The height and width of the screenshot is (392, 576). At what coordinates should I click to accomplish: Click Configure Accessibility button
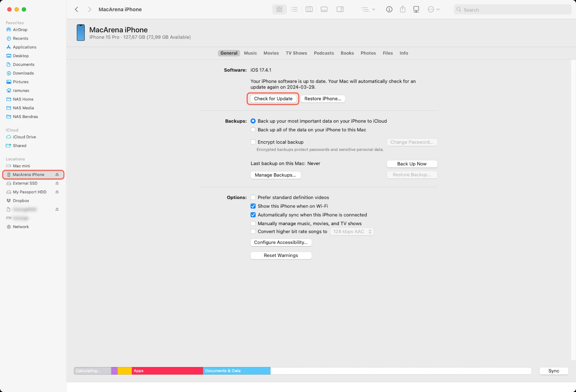[281, 243]
